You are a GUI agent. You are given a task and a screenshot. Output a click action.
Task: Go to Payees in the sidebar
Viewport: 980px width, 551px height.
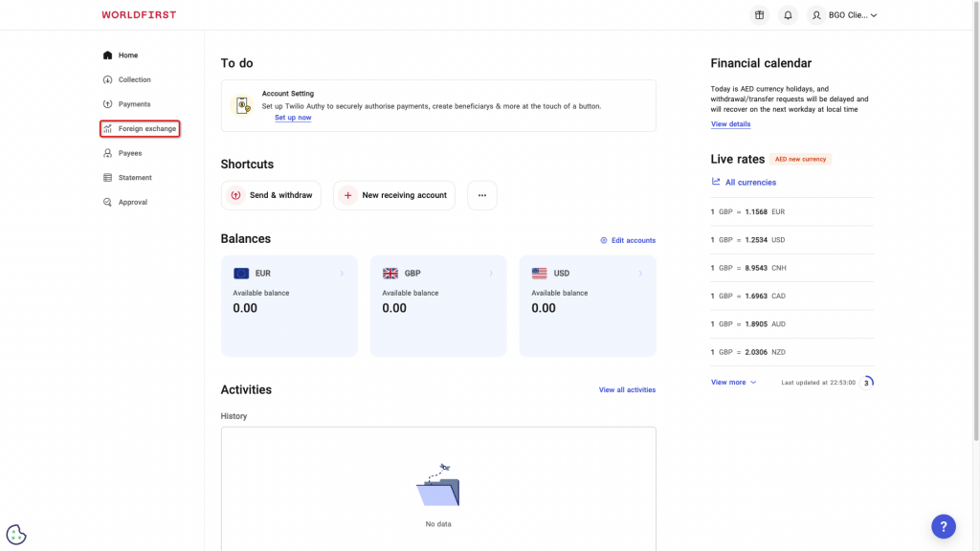pyautogui.click(x=129, y=153)
